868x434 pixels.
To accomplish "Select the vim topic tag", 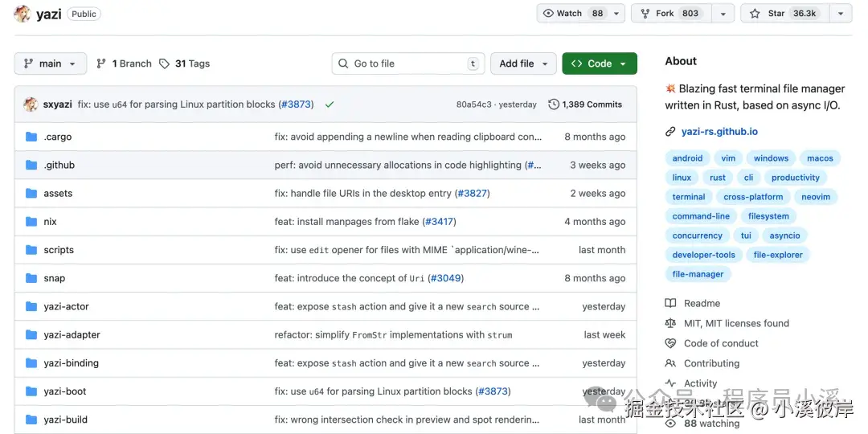I will (728, 158).
